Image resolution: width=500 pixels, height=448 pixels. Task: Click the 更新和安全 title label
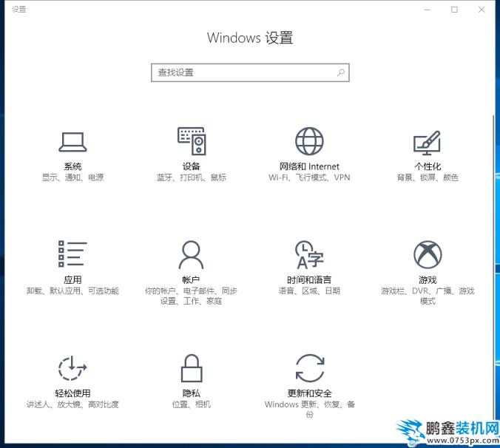tap(310, 393)
